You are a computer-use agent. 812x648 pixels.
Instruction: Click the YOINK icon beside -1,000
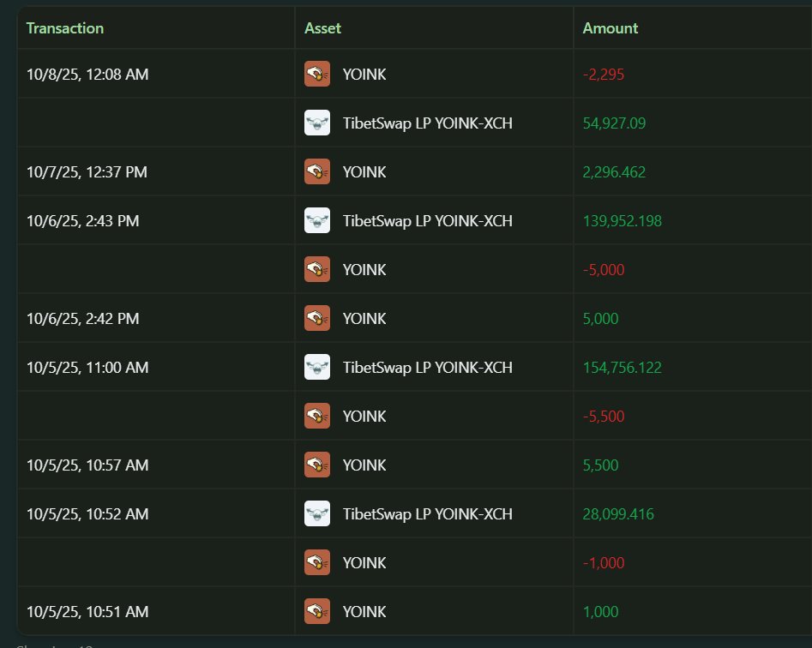coord(317,562)
